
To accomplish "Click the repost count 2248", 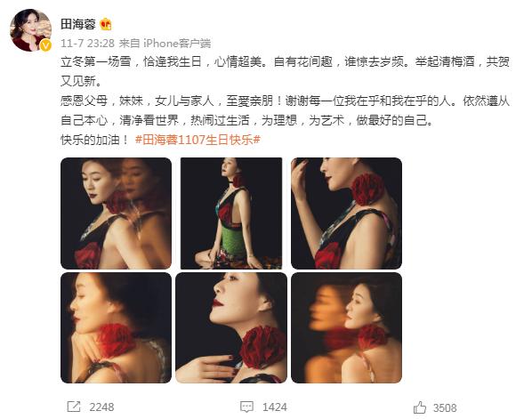I will [x=101, y=407].
